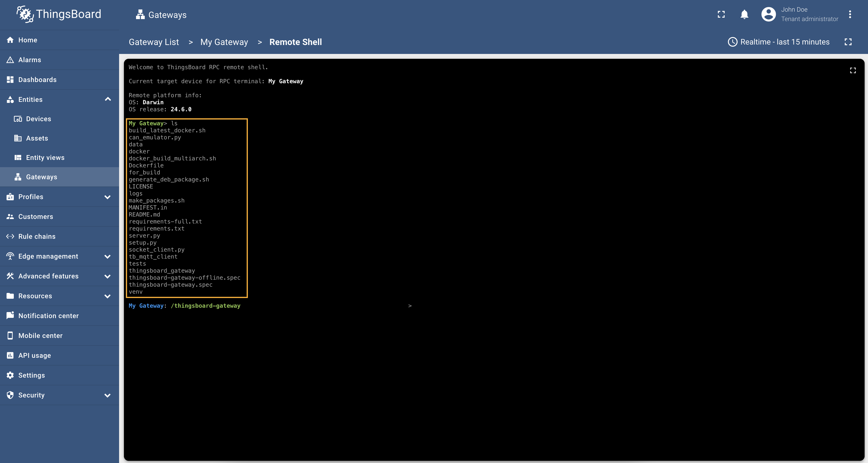Viewport: 868px width, 463px height.
Task: Expand the Edge management menu
Action: coord(108,257)
